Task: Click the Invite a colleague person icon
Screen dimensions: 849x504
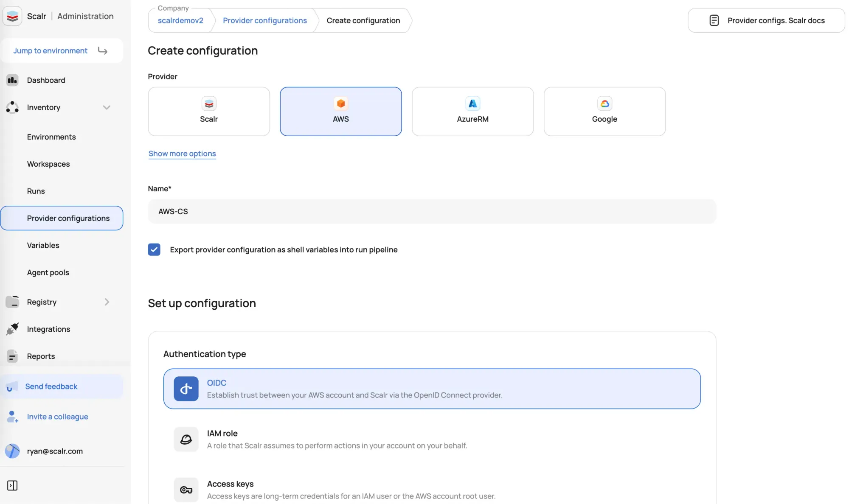Action: [x=12, y=417]
